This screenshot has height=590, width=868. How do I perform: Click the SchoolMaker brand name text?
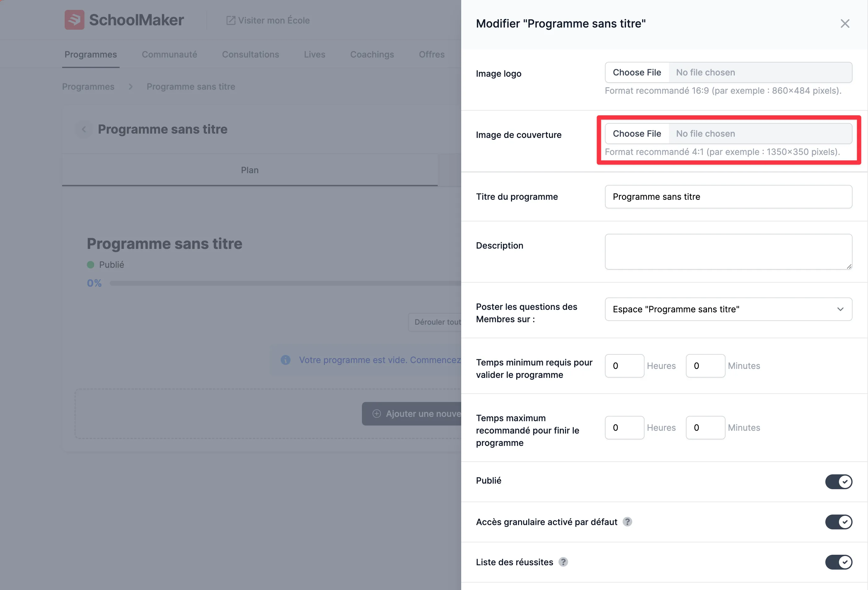[136, 20]
